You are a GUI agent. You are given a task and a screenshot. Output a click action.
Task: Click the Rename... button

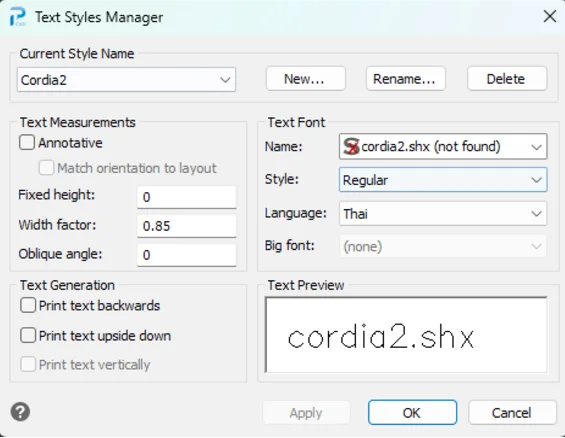pos(405,79)
